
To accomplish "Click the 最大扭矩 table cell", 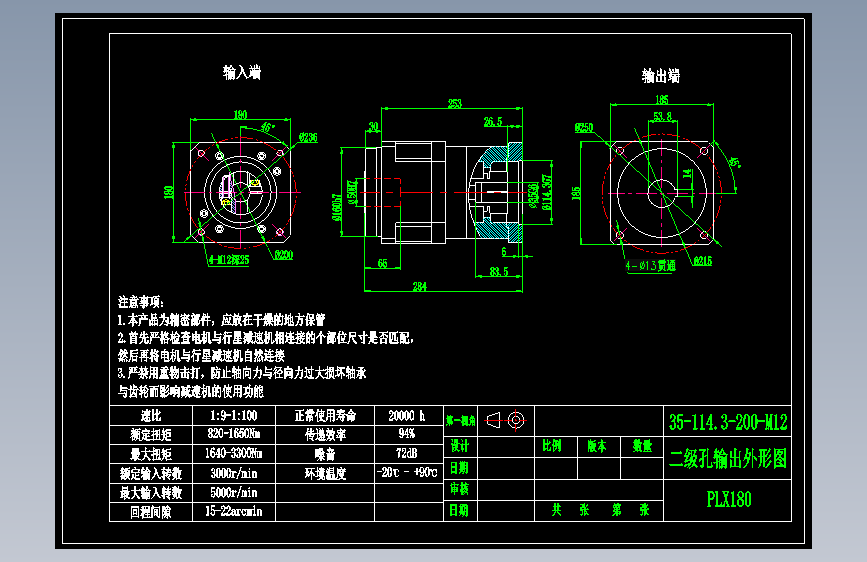I will click(151, 454).
